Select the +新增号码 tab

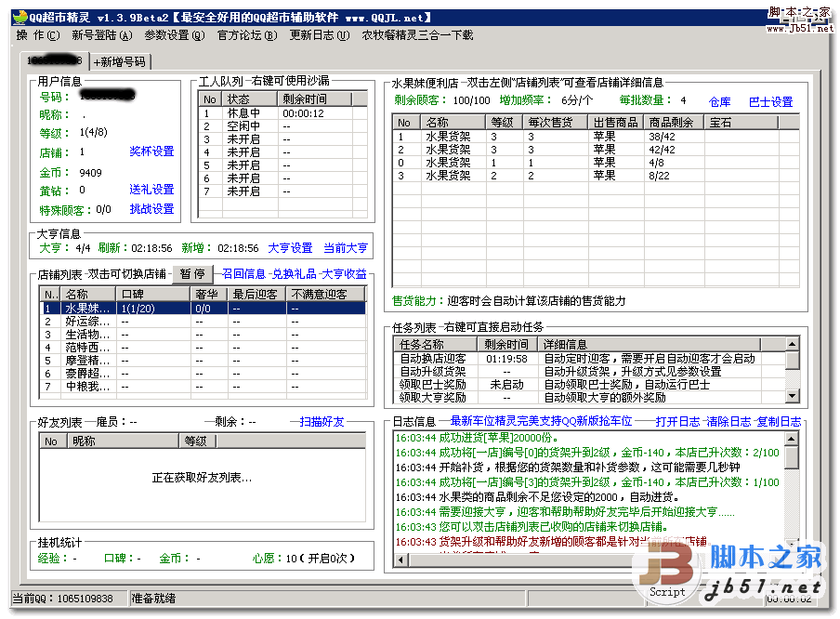click(120, 62)
